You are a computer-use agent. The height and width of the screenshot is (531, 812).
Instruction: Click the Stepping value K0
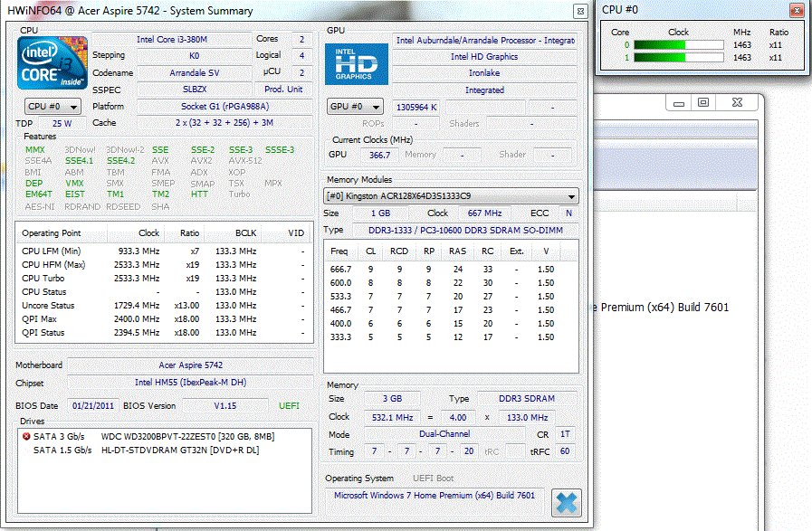195,55
